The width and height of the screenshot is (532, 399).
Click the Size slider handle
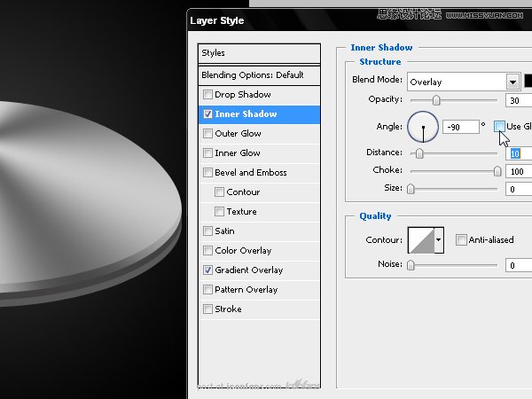(411, 189)
